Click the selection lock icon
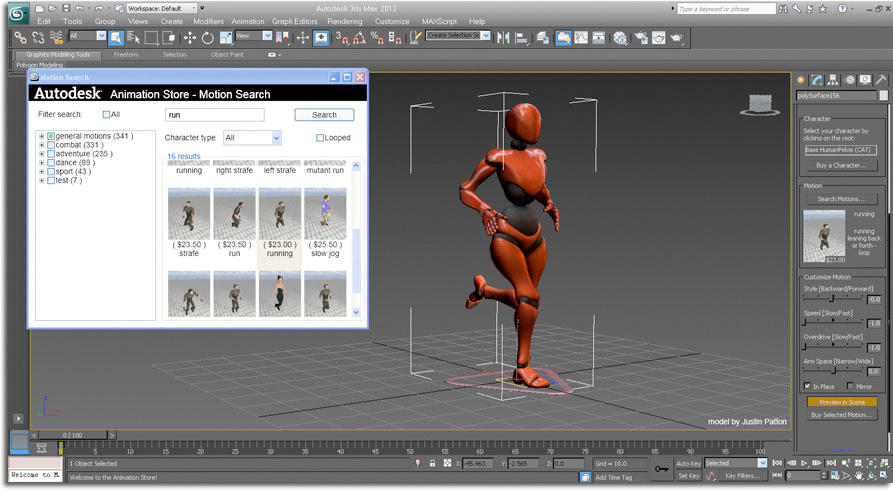Image resolution: width=893 pixels, height=490 pixels. point(432,464)
